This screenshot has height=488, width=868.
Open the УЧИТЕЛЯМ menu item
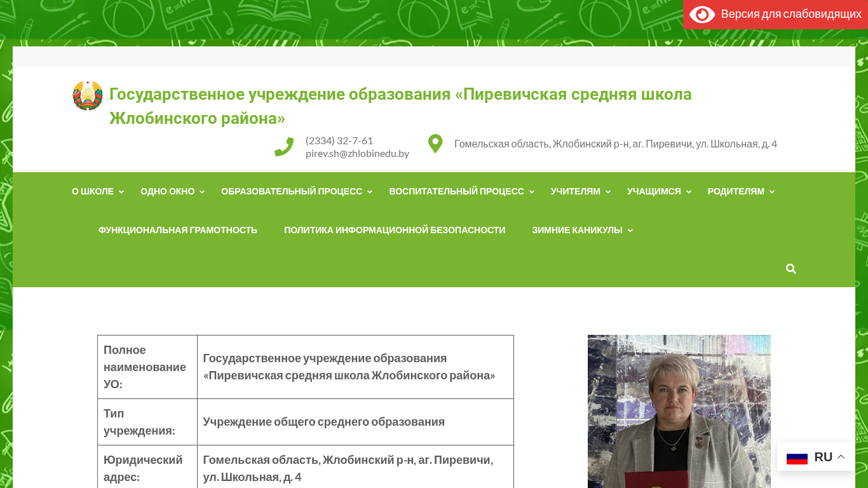click(x=575, y=191)
